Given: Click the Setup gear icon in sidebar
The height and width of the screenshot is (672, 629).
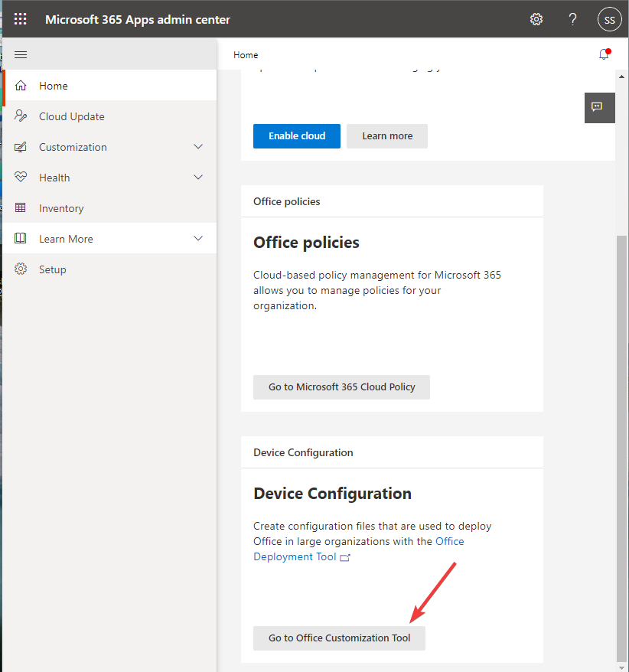Looking at the screenshot, I should 21,269.
